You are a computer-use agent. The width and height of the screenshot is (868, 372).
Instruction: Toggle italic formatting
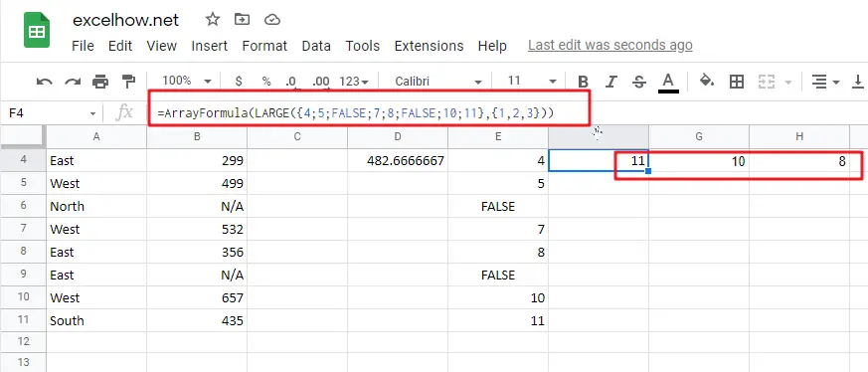pos(610,82)
